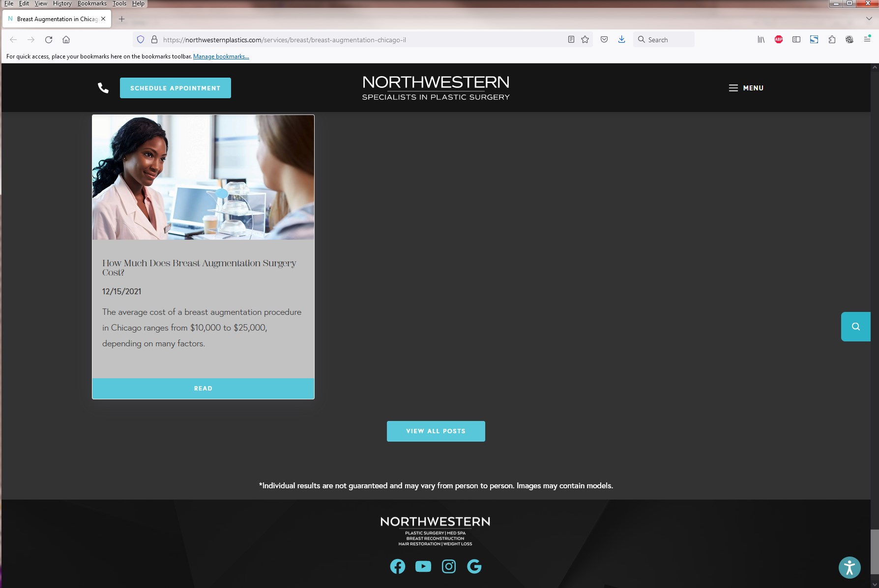Image resolution: width=879 pixels, height=588 pixels.
Task: Select the Breast Augmentation in Chicago tab
Action: pyautogui.click(x=57, y=19)
